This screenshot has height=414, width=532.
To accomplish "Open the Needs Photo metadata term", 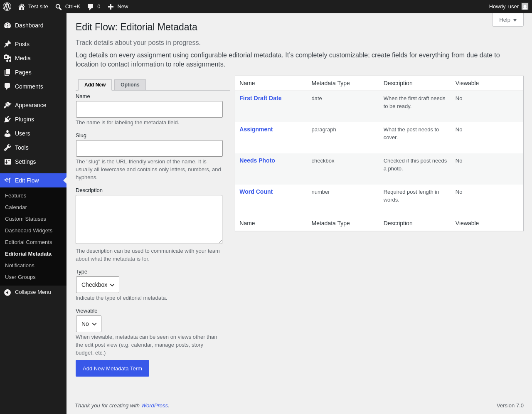I will coord(257,160).
